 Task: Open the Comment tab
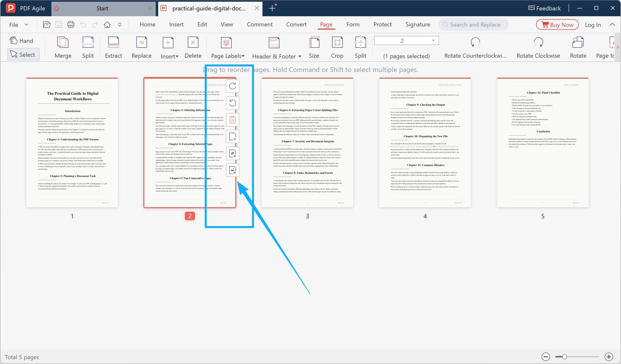[259, 24]
